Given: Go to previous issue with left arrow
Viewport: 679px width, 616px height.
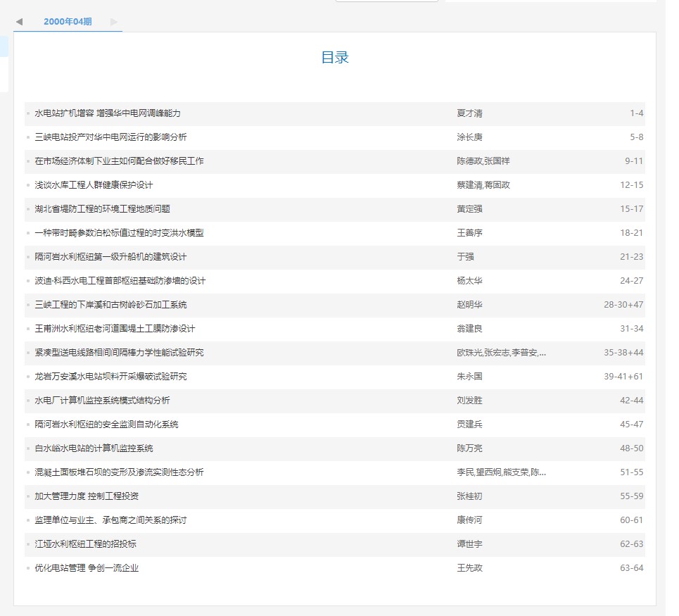Looking at the screenshot, I should [19, 22].
